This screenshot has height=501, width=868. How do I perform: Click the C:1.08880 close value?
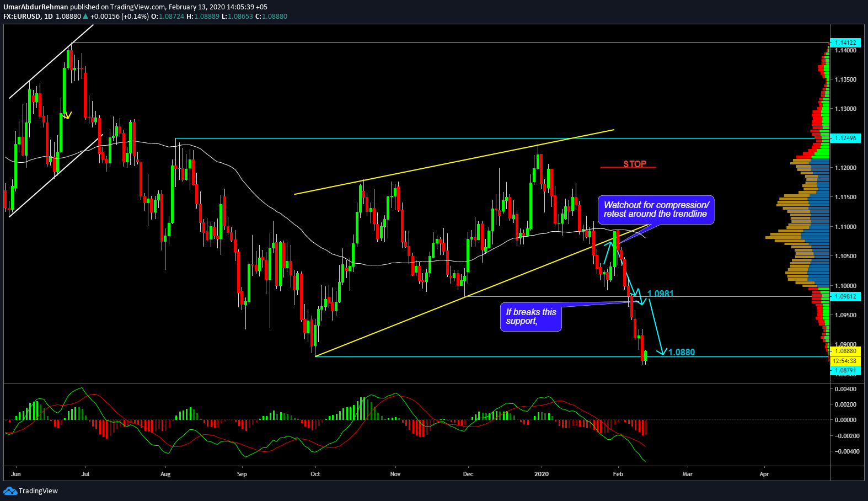[x=271, y=17]
